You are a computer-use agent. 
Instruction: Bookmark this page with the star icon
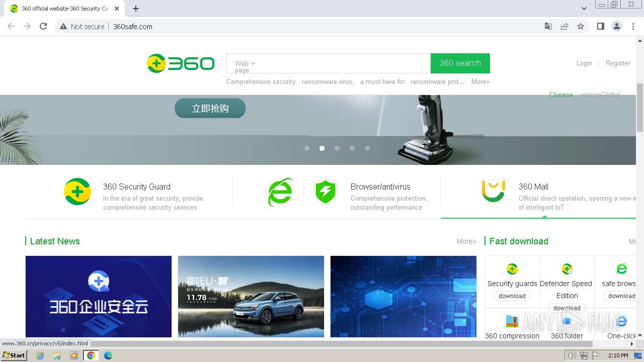(x=581, y=26)
